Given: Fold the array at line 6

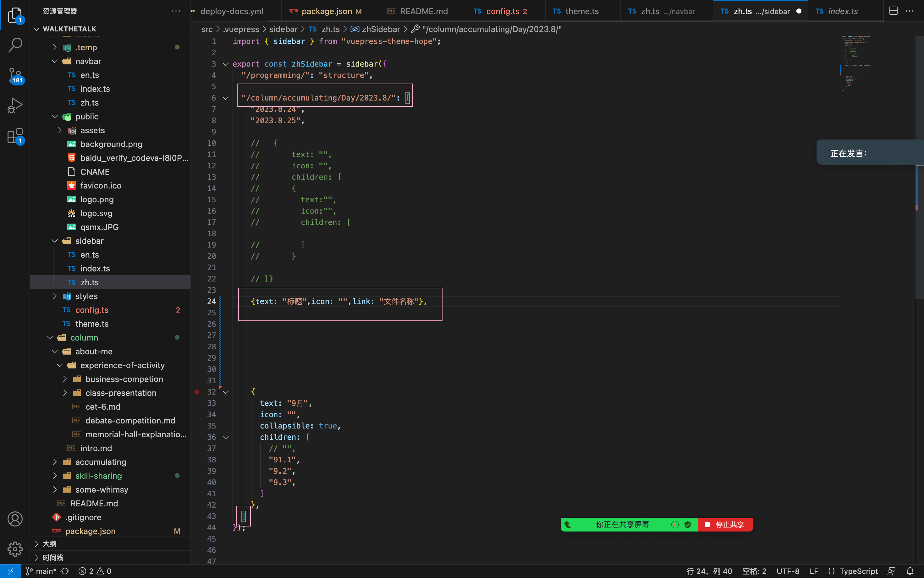Looking at the screenshot, I should pos(226,98).
